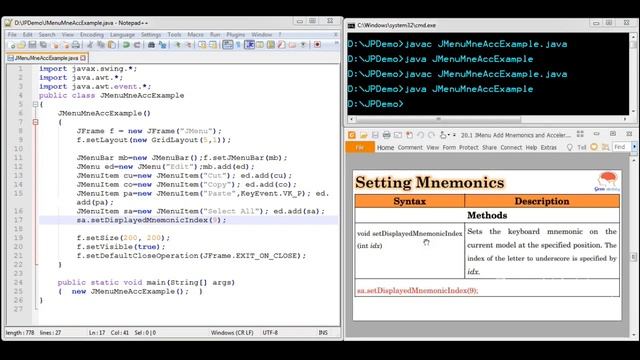Open the Language menu in Notepad++
This screenshot has height=360, width=640.
tap(122, 35)
